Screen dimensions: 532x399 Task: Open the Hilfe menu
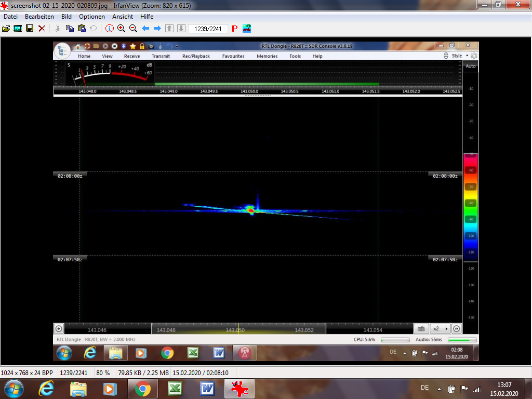[x=147, y=16]
